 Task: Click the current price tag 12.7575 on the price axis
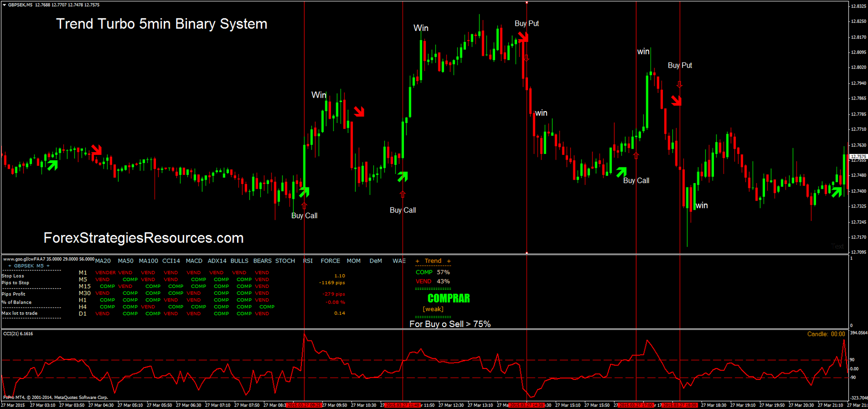pos(858,156)
